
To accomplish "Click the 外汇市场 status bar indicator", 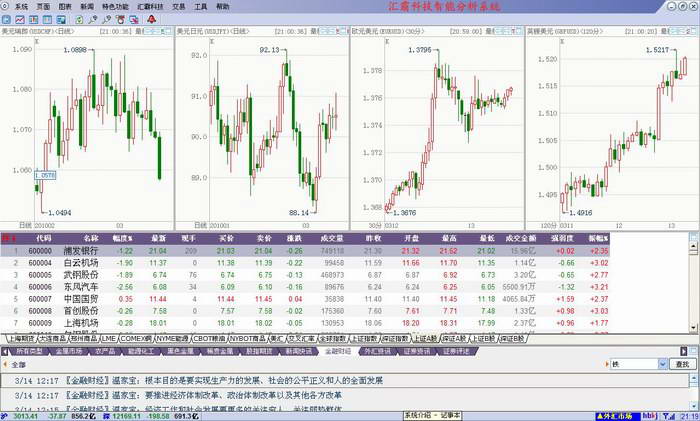I will click(x=617, y=416).
